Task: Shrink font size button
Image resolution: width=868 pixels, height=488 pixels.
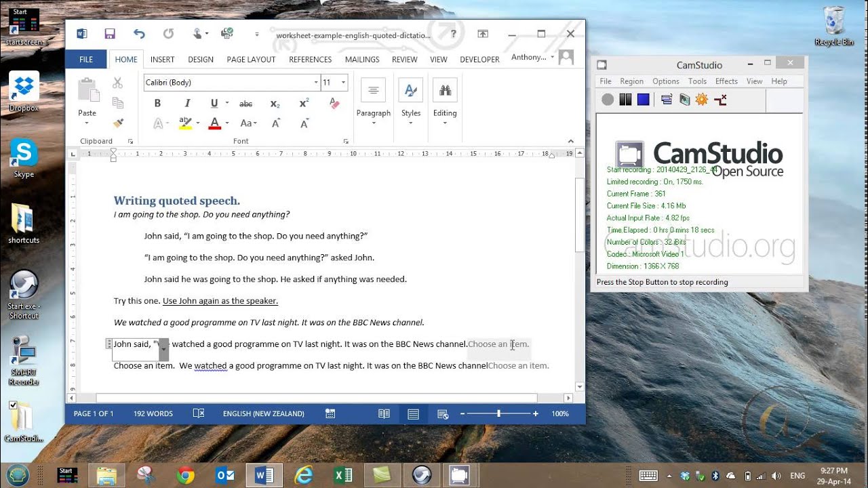Action: click(x=304, y=123)
